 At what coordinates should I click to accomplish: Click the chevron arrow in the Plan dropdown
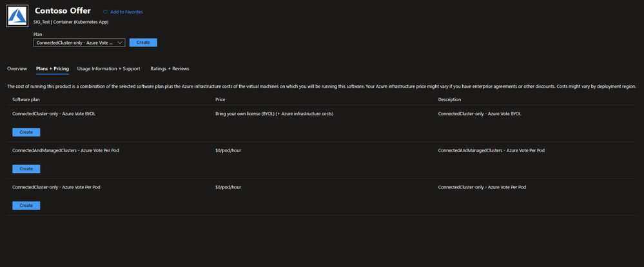(119, 43)
